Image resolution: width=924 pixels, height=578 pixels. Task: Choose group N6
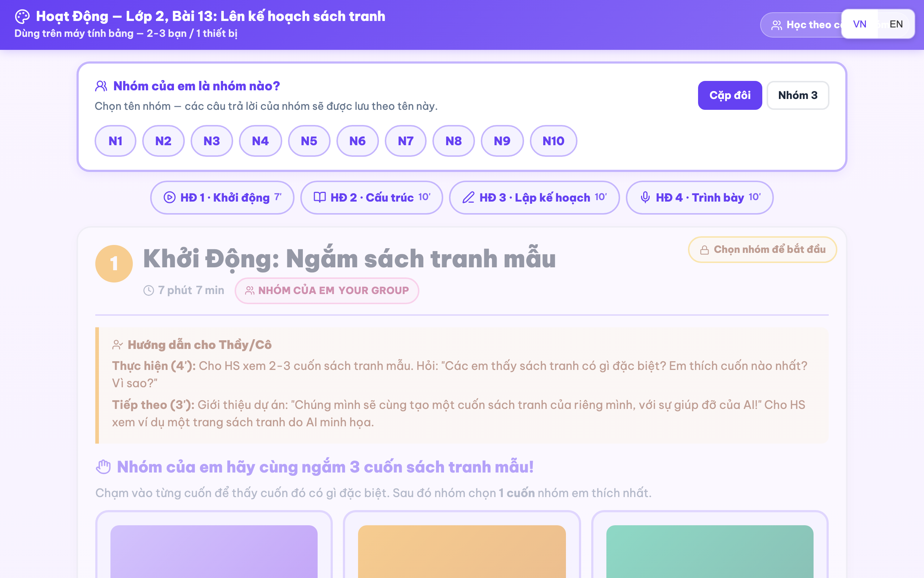(357, 141)
